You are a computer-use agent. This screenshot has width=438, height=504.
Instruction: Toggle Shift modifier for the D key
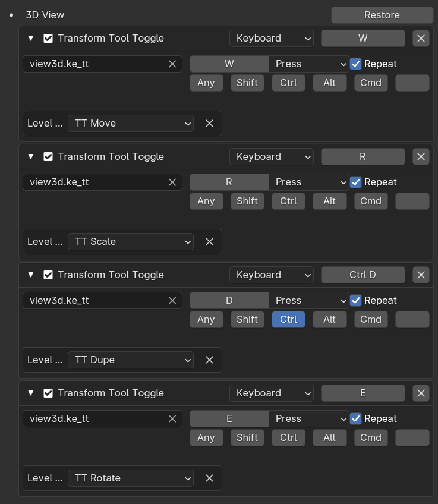(x=247, y=320)
